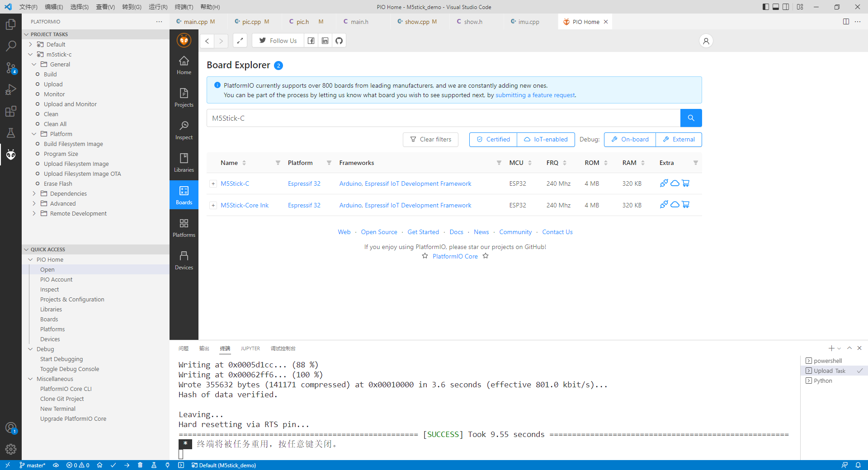Open the 文件(F) menu
The image size is (868, 470).
pyautogui.click(x=28, y=7)
